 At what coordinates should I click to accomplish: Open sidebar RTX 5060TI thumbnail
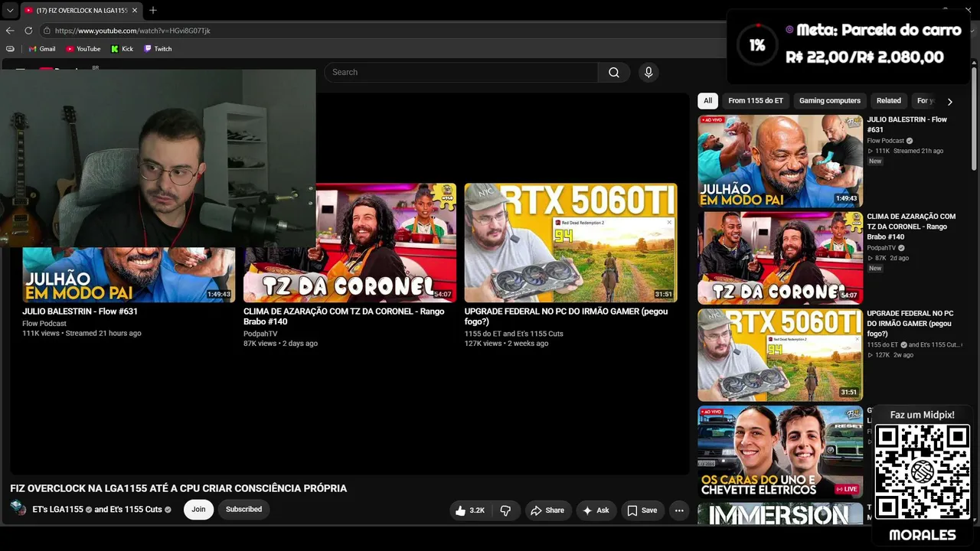coord(780,355)
